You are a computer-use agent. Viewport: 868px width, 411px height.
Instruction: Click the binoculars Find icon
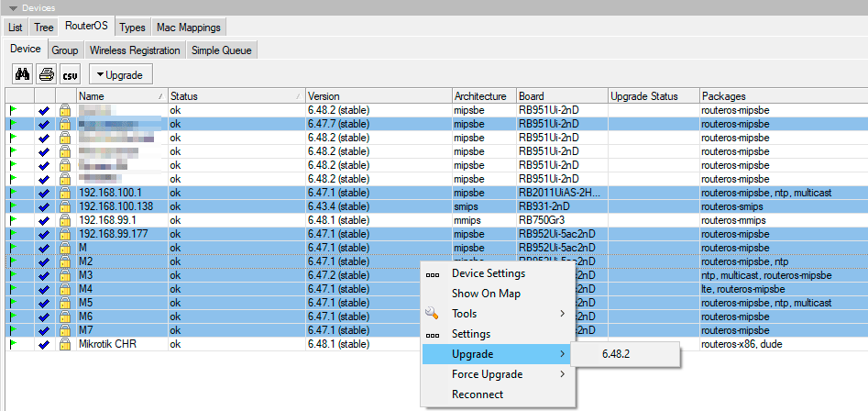22,74
